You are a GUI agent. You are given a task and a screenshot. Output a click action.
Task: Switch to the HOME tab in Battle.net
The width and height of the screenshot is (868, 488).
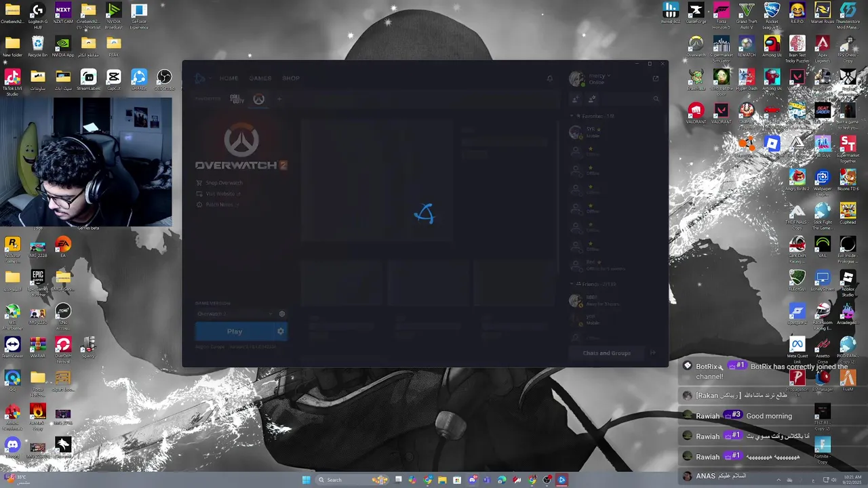tap(229, 78)
